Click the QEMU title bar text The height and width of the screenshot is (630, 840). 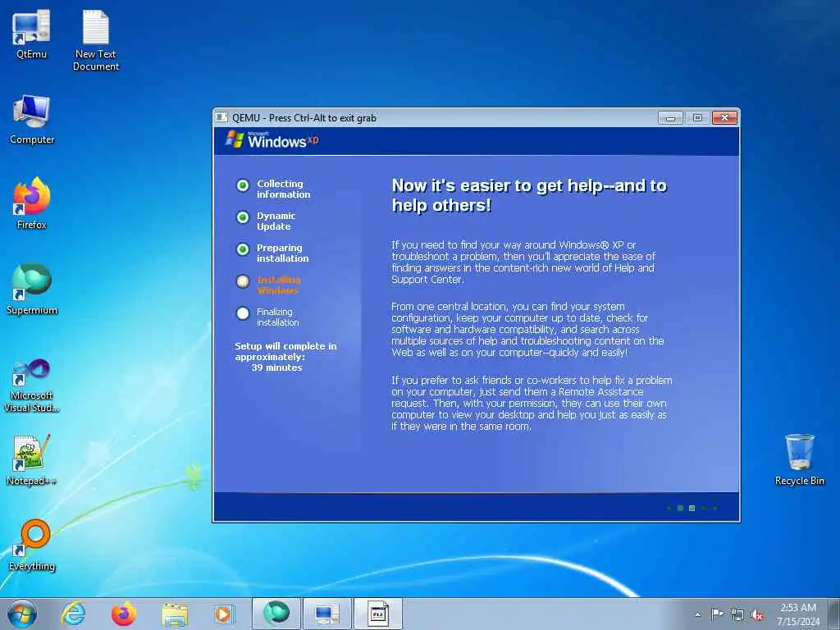(x=304, y=118)
